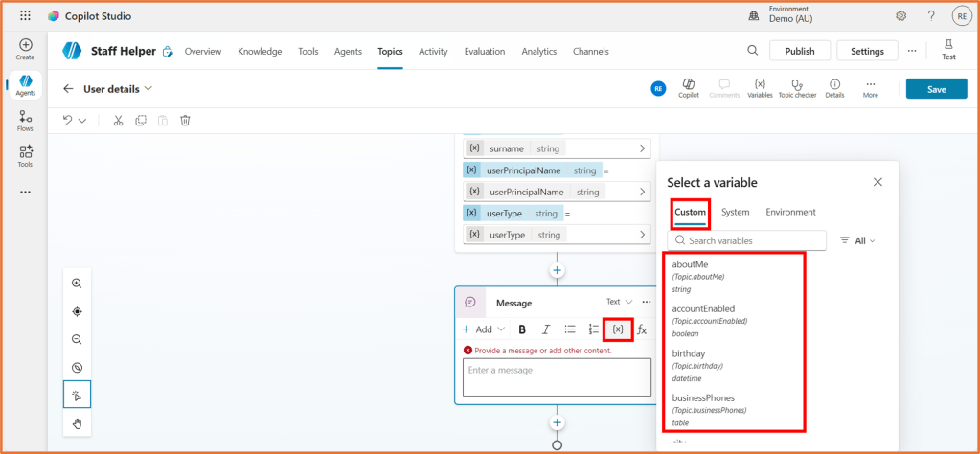This screenshot has width=980, height=454.
Task: Open Tools in the left sidebar
Action: (x=26, y=156)
